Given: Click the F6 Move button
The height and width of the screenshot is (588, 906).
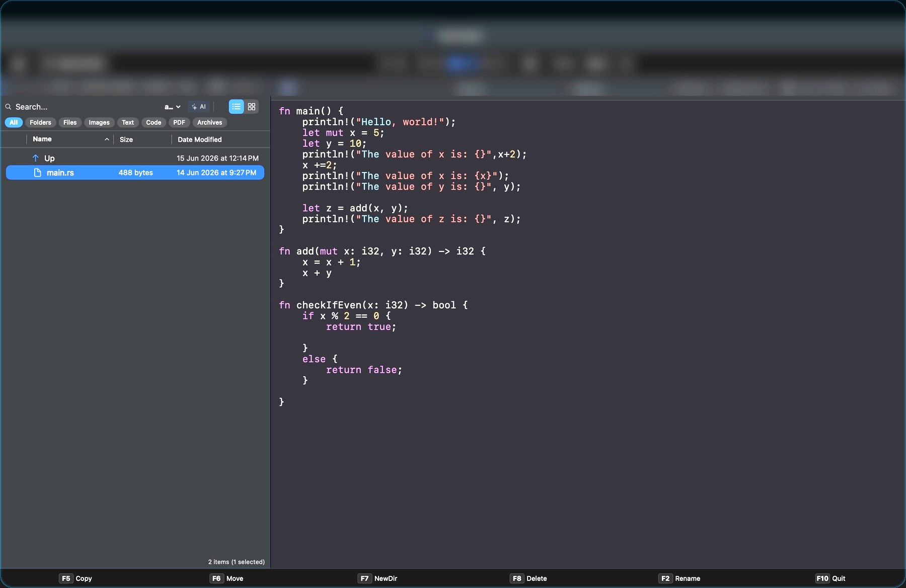Looking at the screenshot, I should pos(226,578).
